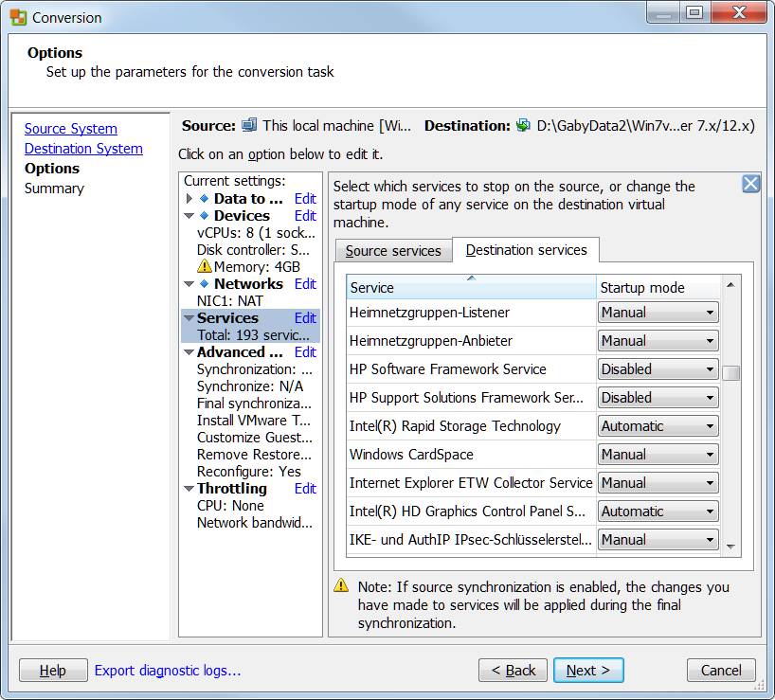The height and width of the screenshot is (700, 775).
Task: Click the Memory warning triangle icon
Action: (204, 266)
